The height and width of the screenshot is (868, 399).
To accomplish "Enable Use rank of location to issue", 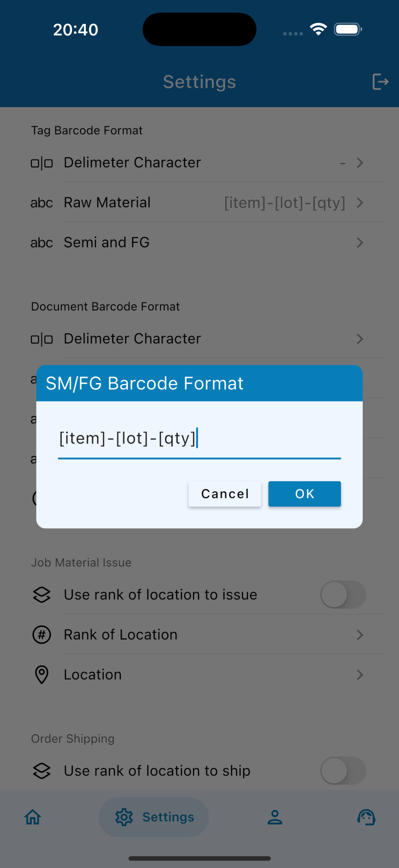I will (x=343, y=595).
